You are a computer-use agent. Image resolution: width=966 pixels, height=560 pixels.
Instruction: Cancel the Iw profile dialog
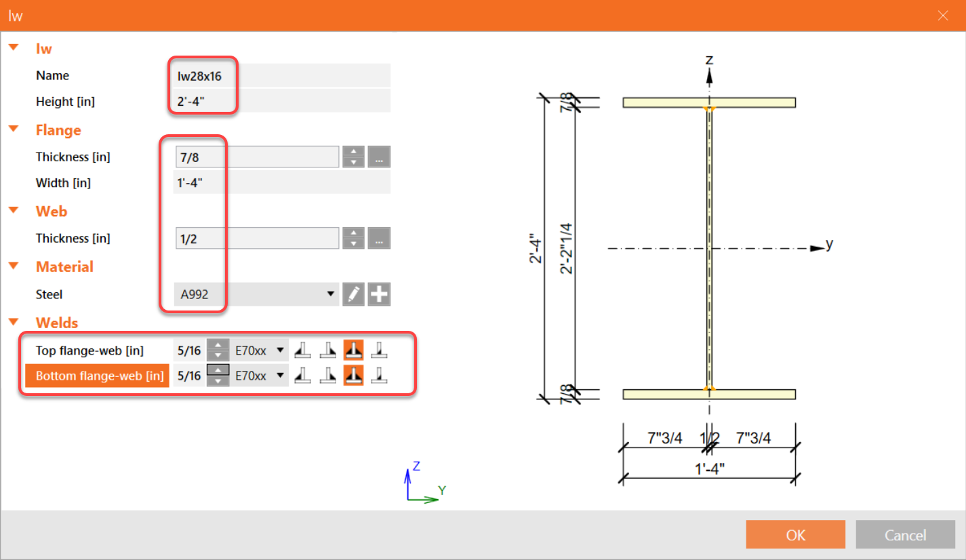pos(905,534)
